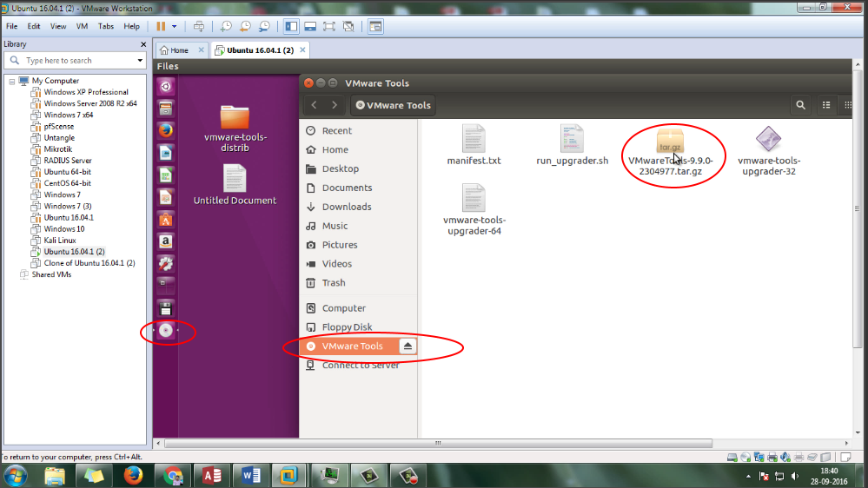868x488 pixels.
Task: Switch to Unity mode icon
Action: pyautogui.click(x=348, y=26)
